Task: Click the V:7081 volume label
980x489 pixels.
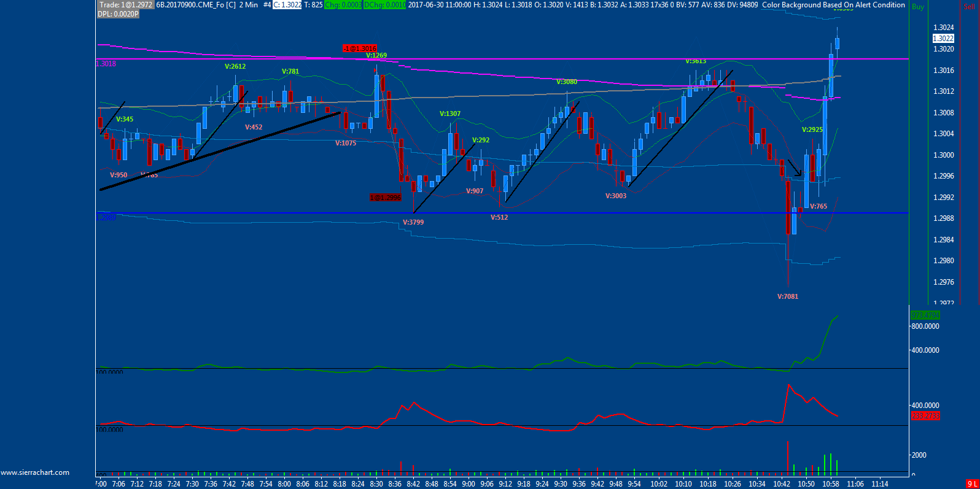Action: click(788, 296)
